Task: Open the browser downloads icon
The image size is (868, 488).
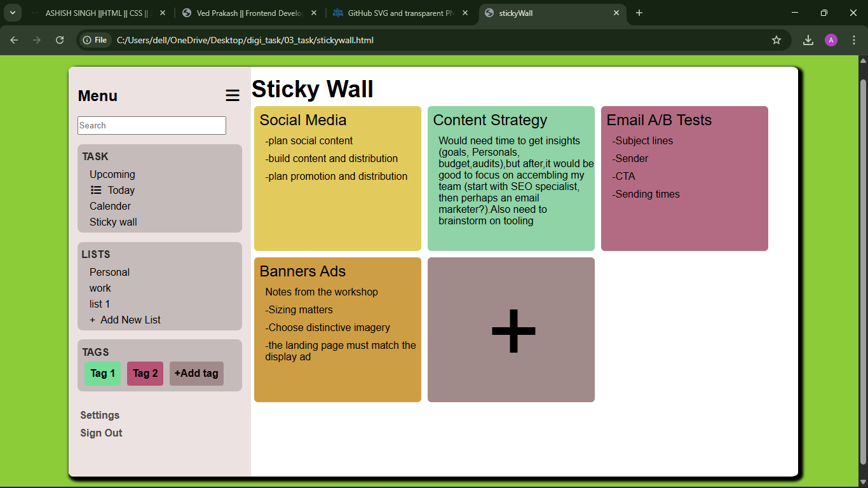Action: tap(808, 40)
